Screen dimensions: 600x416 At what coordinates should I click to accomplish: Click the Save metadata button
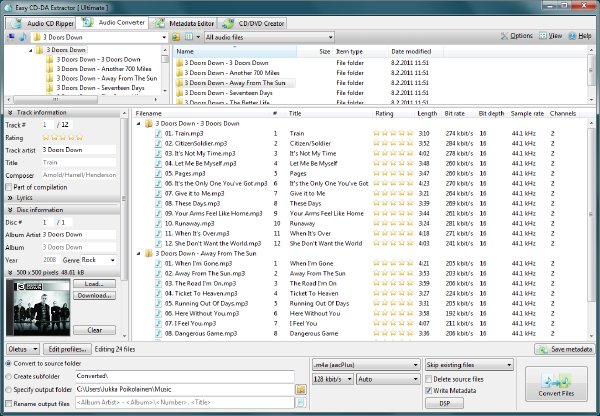click(565, 349)
